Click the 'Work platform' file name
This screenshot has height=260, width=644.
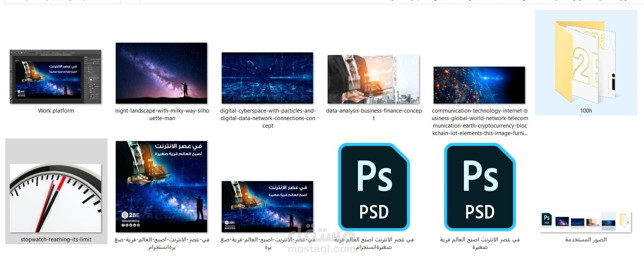(56, 111)
